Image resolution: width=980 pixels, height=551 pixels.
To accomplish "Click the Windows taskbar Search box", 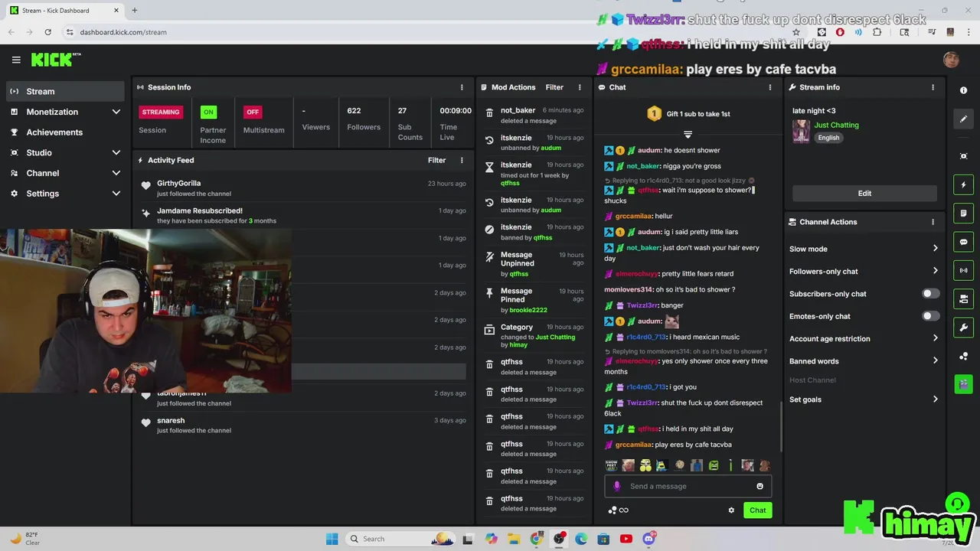I will [x=400, y=539].
